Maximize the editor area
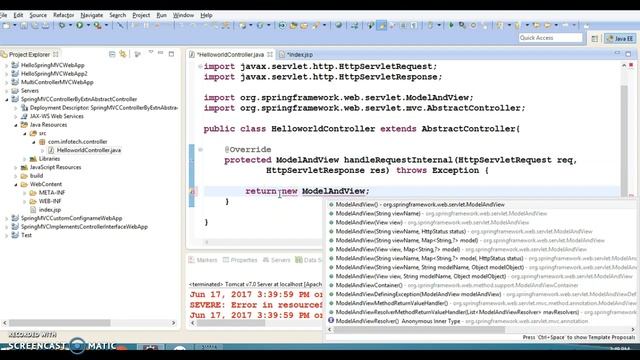The height and width of the screenshot is (360, 640). tap(628, 54)
